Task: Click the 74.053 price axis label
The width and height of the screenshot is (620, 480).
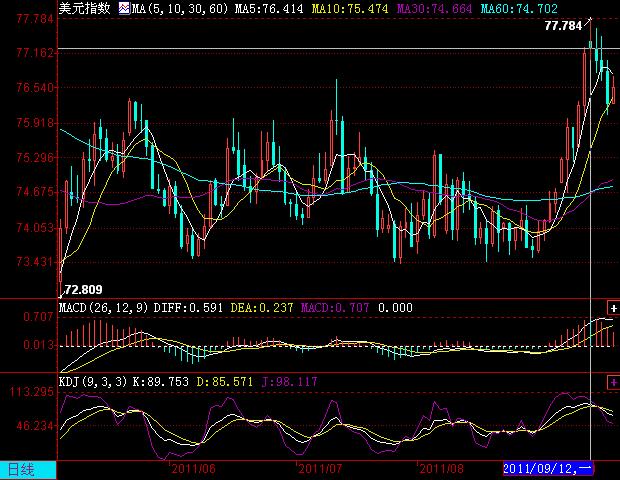Action: coord(35,227)
